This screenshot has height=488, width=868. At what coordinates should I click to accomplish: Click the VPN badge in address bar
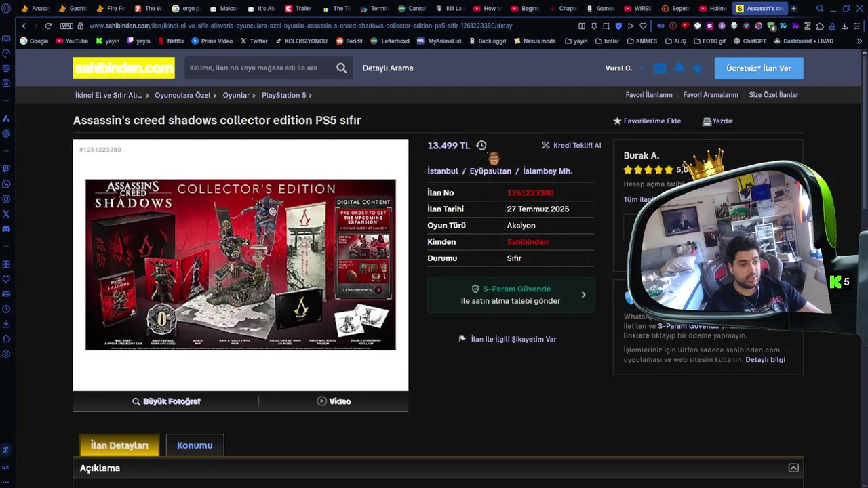(66, 26)
